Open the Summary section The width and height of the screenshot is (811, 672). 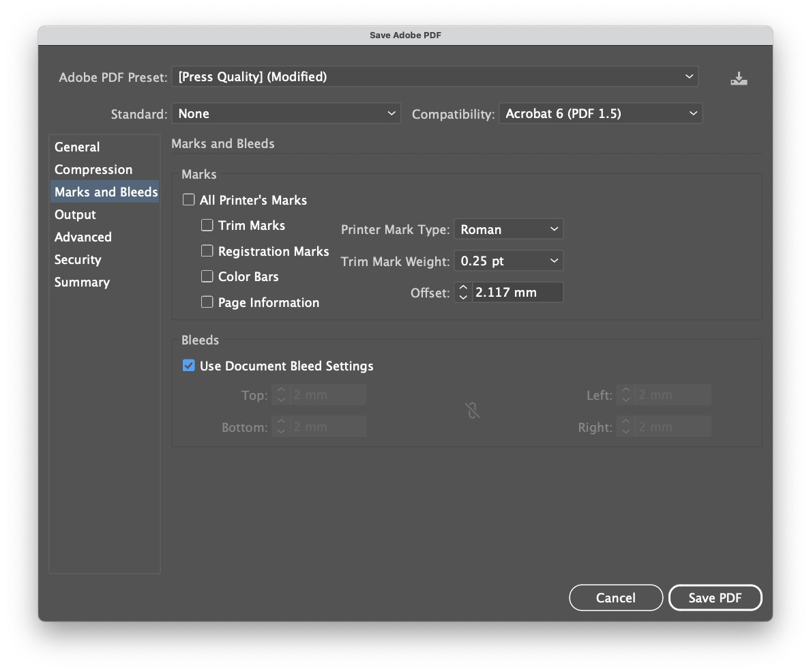pos(104,282)
